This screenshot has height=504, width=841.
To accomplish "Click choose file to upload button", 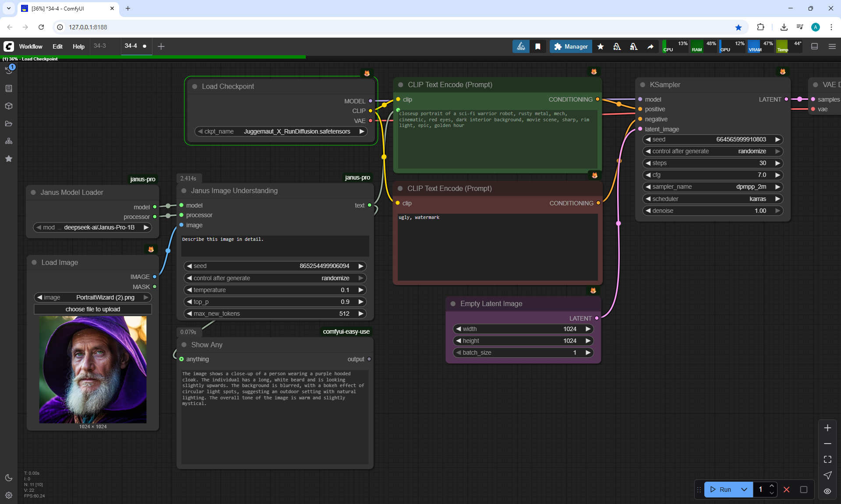I will pyautogui.click(x=93, y=309).
